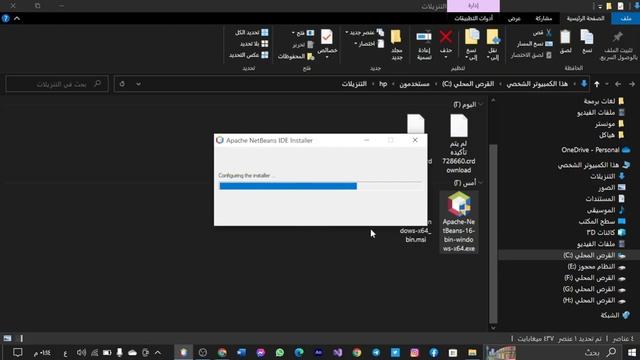Click search box in Downloads (بحث في التنزيلات)
Screen dimensions: 640x360
pyautogui.click(x=57, y=84)
